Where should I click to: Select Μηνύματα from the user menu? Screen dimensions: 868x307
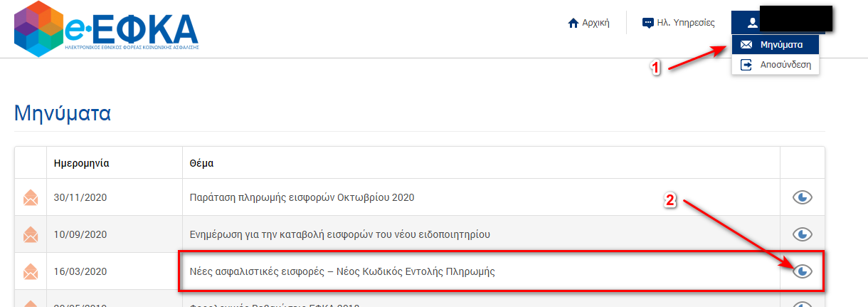(x=776, y=44)
